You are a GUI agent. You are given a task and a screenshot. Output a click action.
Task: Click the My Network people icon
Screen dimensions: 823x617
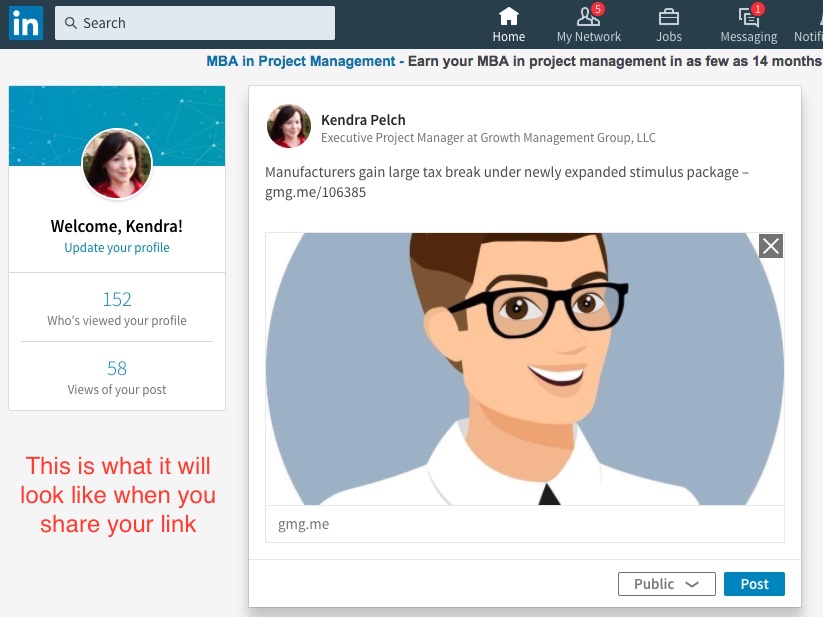pyautogui.click(x=587, y=17)
